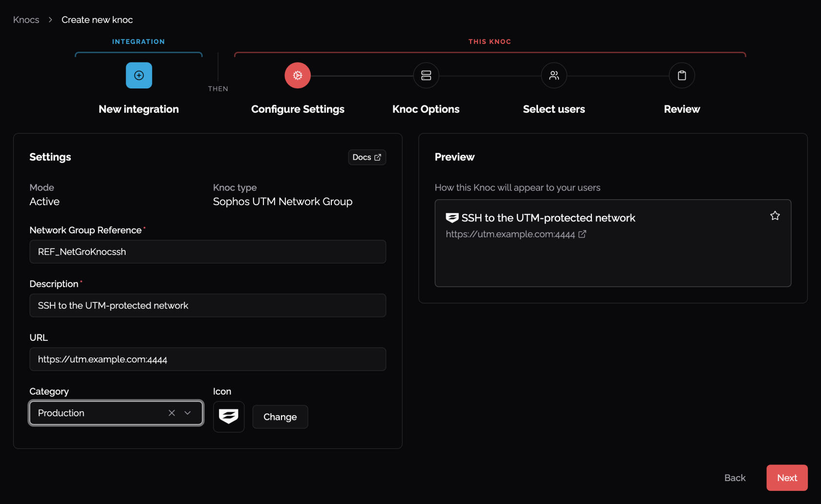
Task: Click the Sophos shield icon thumbnail
Action: coord(229,417)
